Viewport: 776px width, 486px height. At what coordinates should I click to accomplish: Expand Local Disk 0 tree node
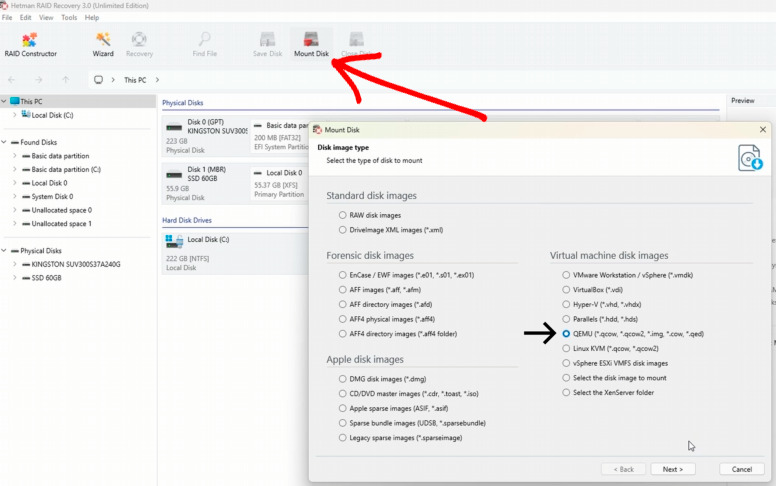(14, 183)
